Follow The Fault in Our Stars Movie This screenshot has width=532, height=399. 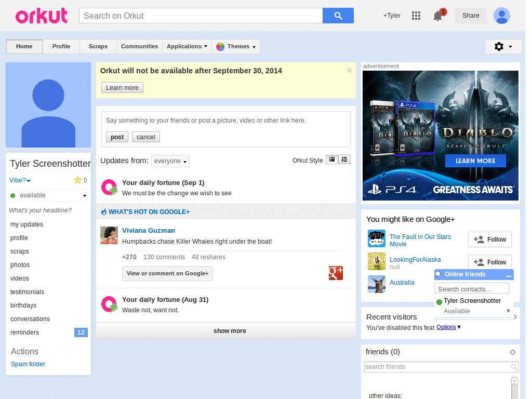[x=489, y=240]
